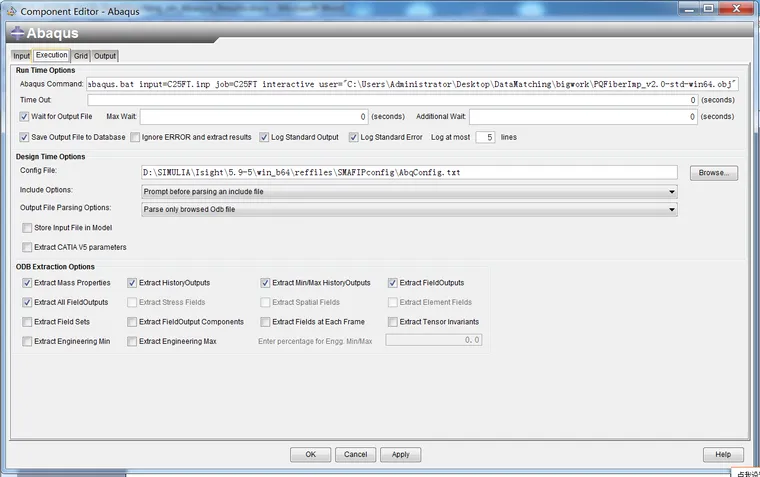Open the Output tab
Screen dimensions: 760x477
pos(105,56)
